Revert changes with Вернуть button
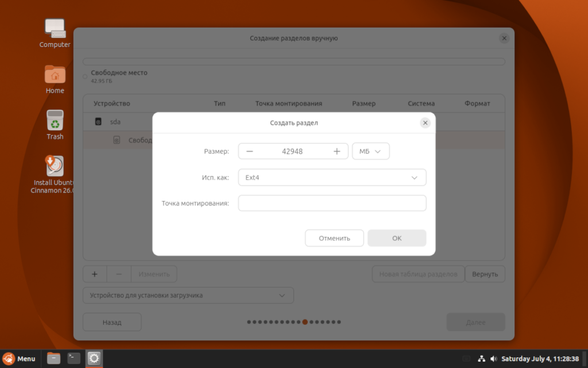Image resolution: width=588 pixels, height=368 pixels. click(485, 274)
